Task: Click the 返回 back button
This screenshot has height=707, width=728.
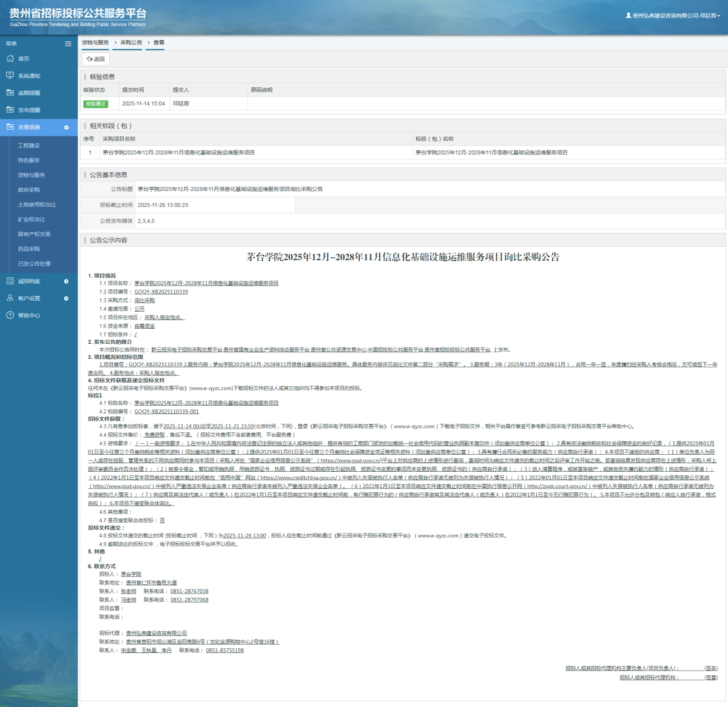Action: click(96, 59)
